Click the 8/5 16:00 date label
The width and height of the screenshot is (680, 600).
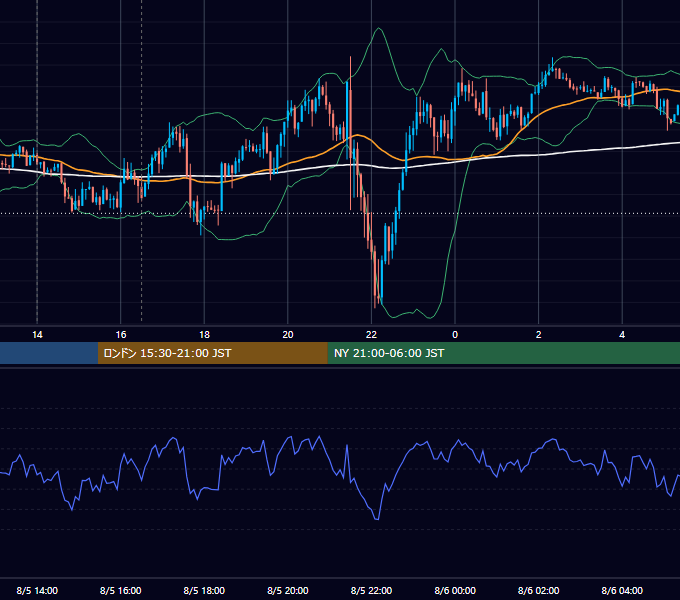point(121,590)
